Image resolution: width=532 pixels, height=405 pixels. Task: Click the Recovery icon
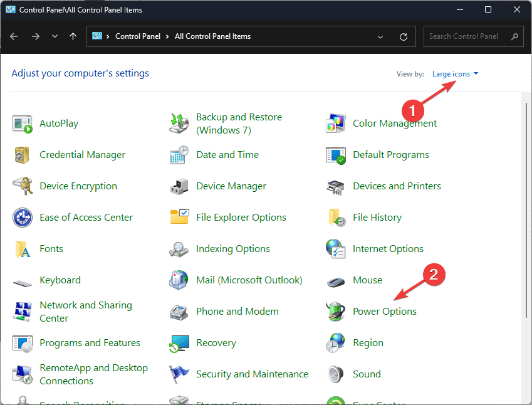(179, 343)
